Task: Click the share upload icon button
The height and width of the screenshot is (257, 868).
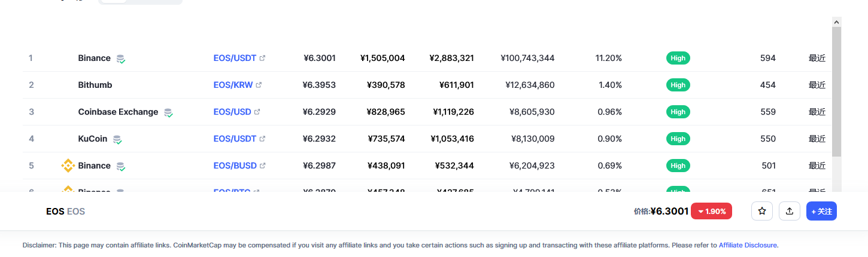Action: (790, 211)
